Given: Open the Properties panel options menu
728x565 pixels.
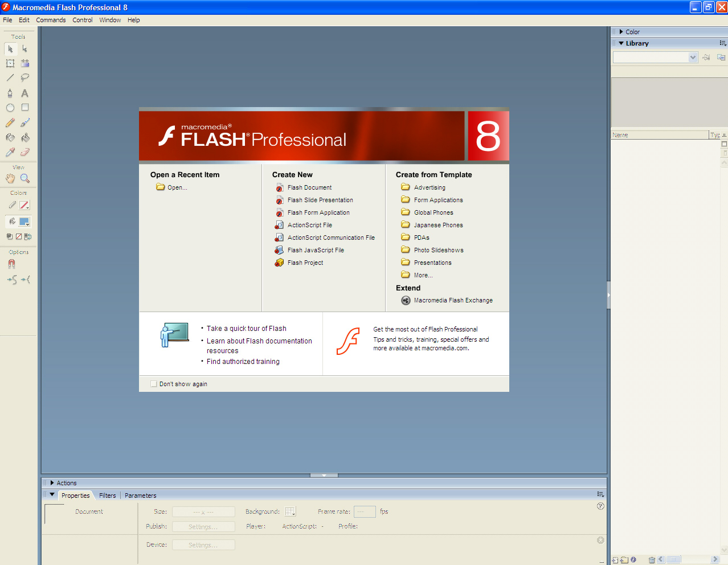Looking at the screenshot, I should 600,494.
